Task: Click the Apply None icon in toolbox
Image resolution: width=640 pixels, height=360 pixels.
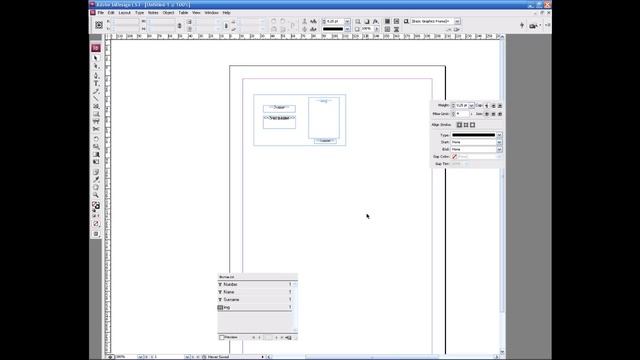Action: click(x=96, y=224)
